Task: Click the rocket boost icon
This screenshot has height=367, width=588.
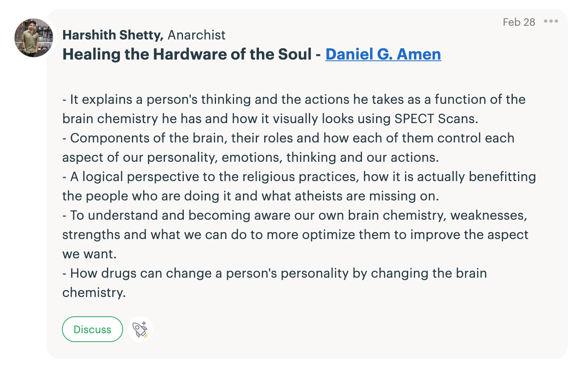Action: point(140,329)
